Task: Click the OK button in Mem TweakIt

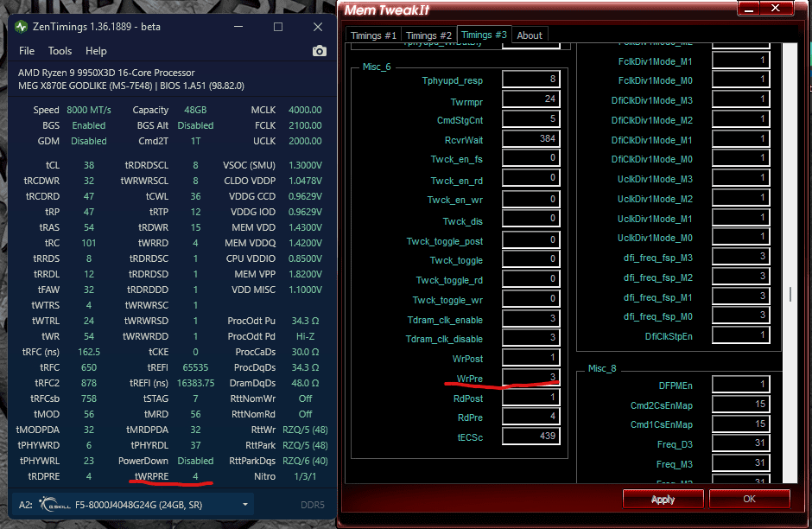Action: [x=749, y=499]
